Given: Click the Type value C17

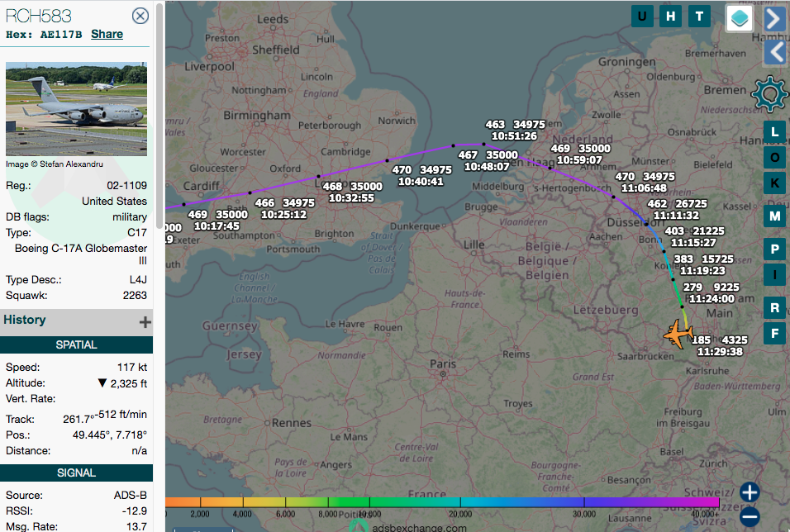Looking at the screenshot, I should (137, 233).
